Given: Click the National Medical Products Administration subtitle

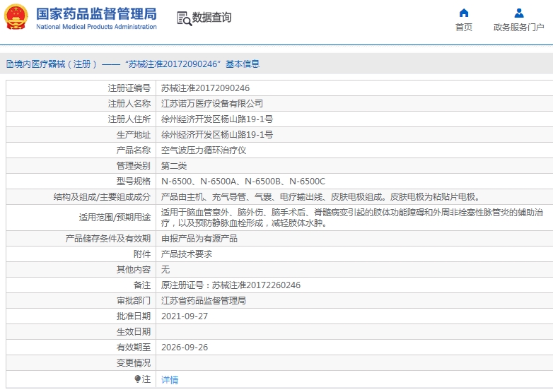Looking at the screenshot, I should pyautogui.click(x=96, y=27).
